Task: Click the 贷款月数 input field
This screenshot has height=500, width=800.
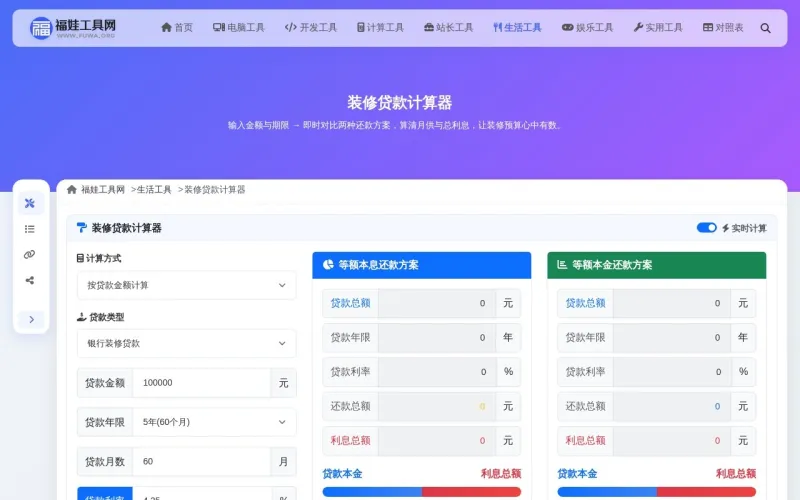Action: coord(202,461)
